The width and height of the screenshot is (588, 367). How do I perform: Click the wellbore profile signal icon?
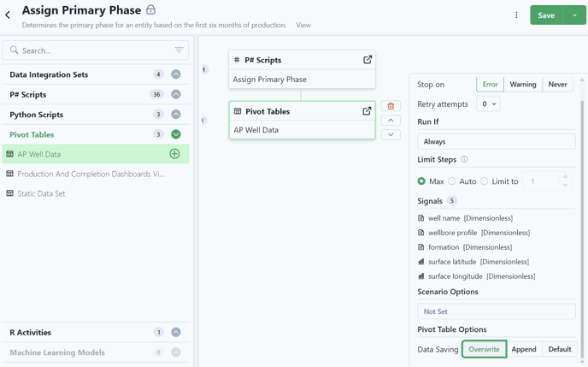pos(421,233)
